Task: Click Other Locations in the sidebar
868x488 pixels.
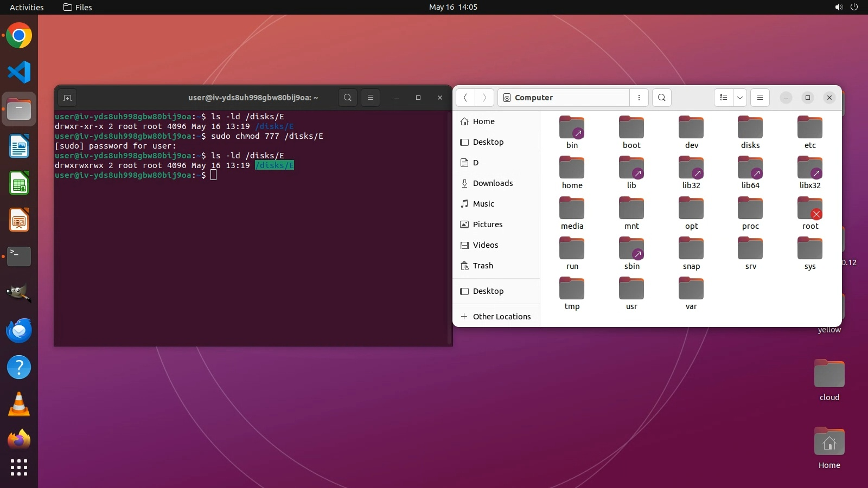Action: tap(501, 317)
